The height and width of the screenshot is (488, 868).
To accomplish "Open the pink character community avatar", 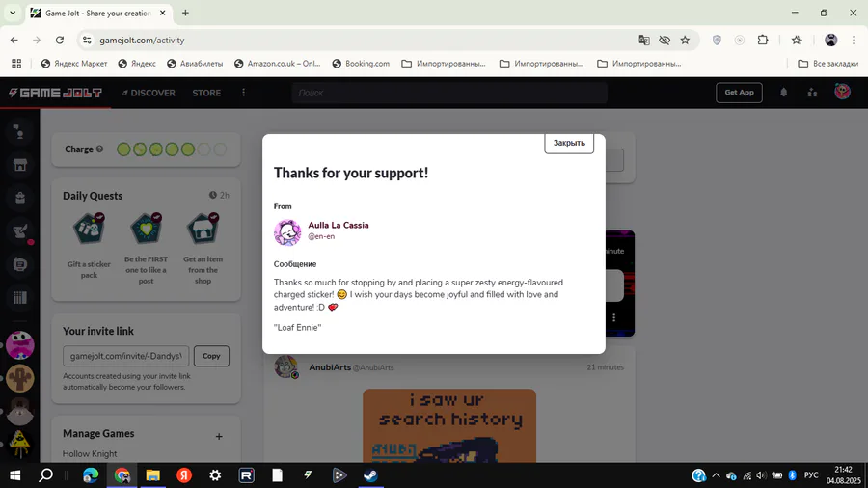I will pos(20,345).
